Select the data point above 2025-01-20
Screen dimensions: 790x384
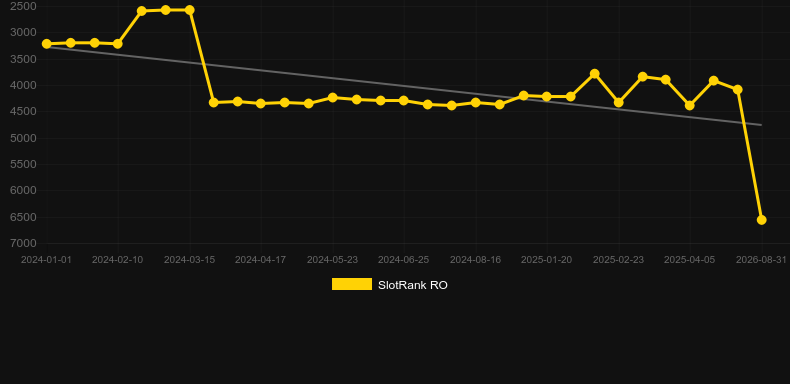pos(547,97)
